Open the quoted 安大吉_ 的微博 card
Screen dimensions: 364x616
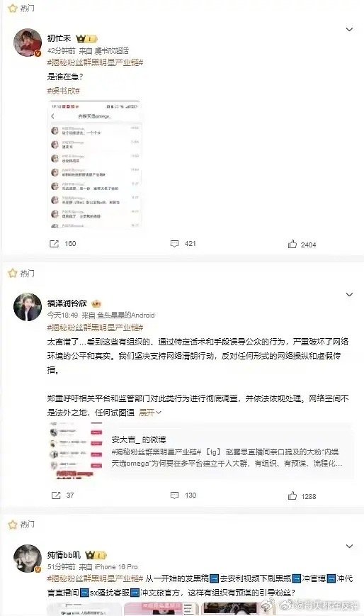[200, 452]
